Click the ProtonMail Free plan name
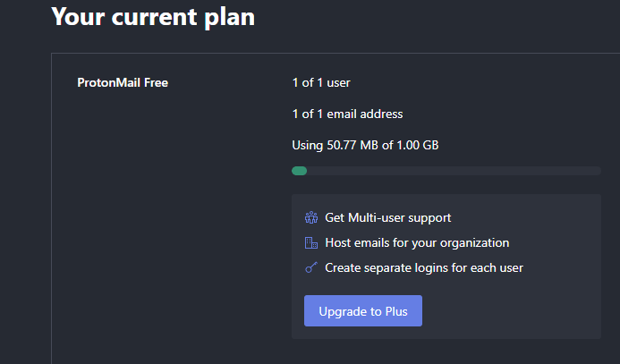The image size is (620, 364). point(123,82)
